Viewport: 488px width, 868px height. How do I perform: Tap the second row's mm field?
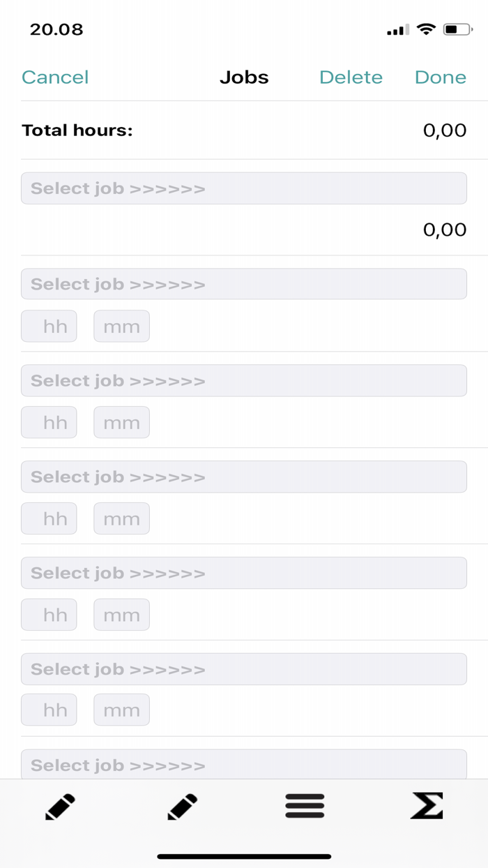click(x=121, y=422)
